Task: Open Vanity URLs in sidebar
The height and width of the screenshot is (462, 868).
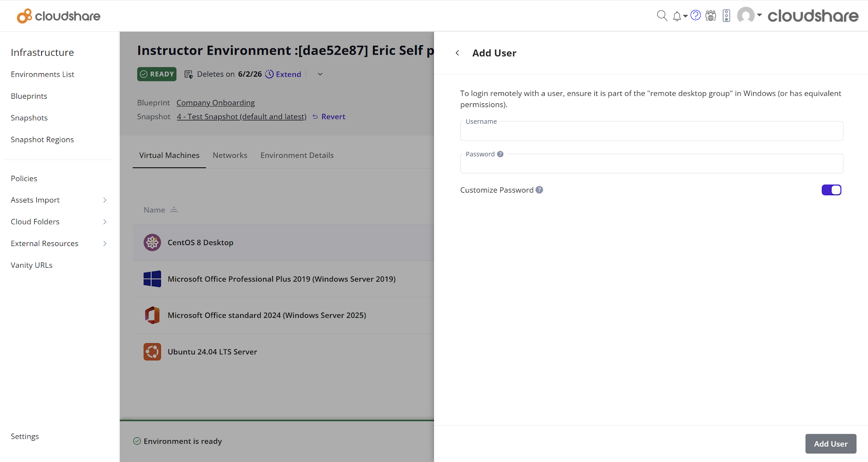Action: coord(32,265)
